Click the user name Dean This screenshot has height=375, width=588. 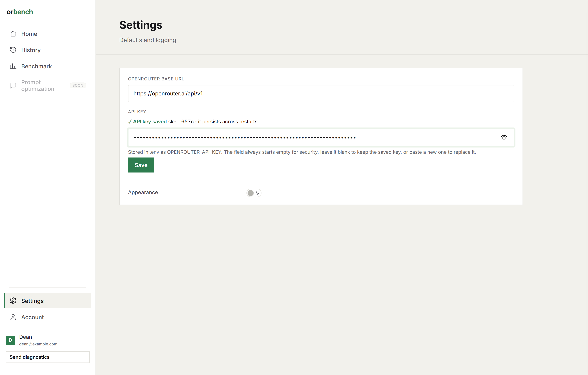[26, 337]
